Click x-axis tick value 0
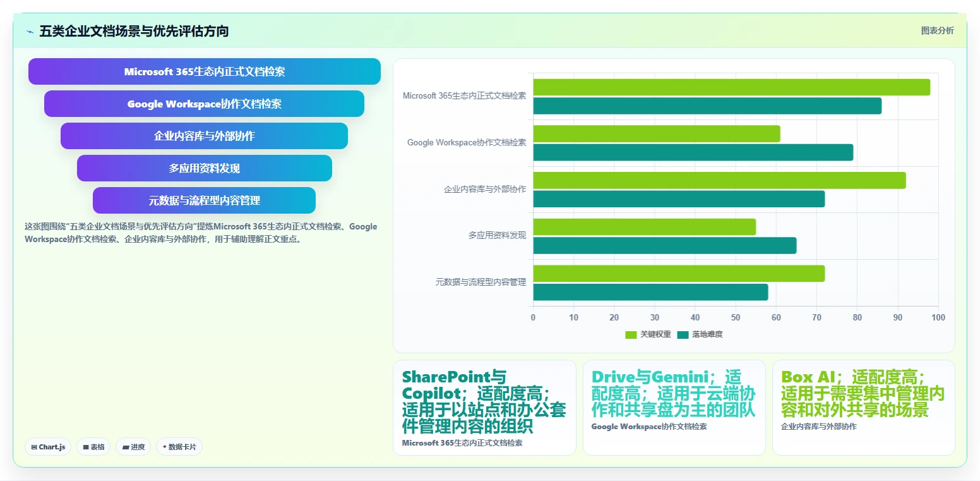980x481 pixels. point(533,317)
